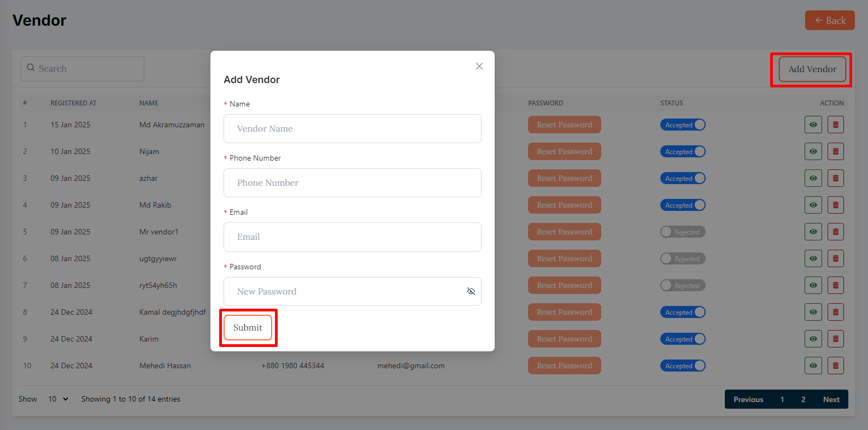Delete the Md Akramuzzaman vendor row
The height and width of the screenshot is (430, 868).
835,125
